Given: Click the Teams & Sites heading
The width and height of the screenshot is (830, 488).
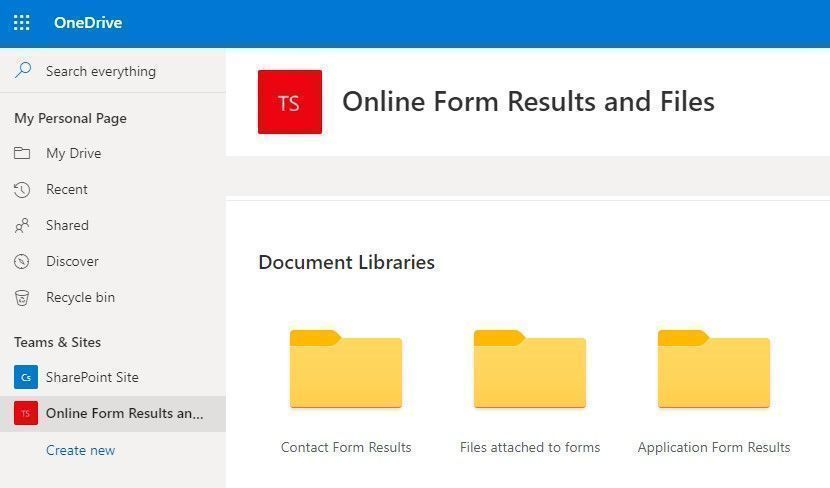Looking at the screenshot, I should (58, 342).
